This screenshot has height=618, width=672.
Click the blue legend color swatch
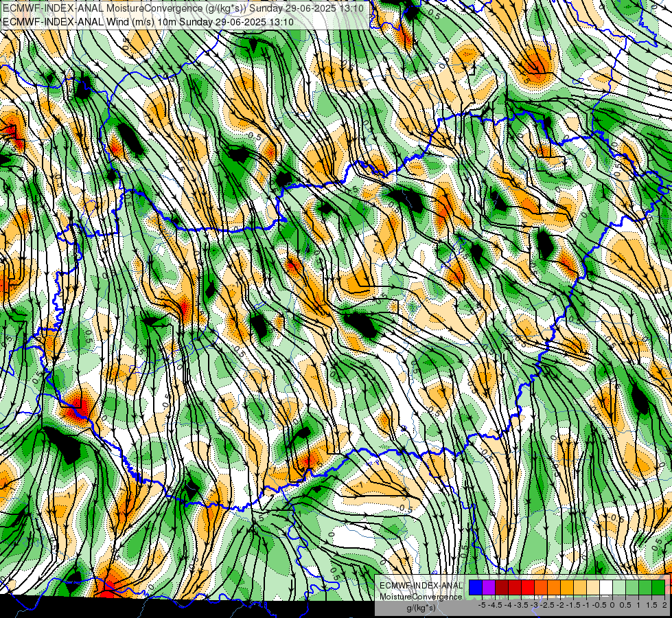[x=476, y=588]
